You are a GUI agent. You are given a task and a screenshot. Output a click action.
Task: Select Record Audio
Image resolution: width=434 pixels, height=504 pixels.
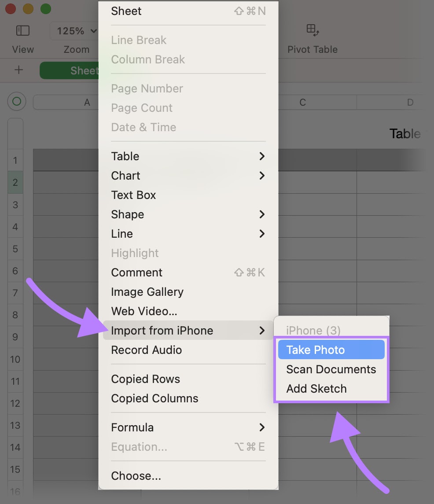point(146,350)
